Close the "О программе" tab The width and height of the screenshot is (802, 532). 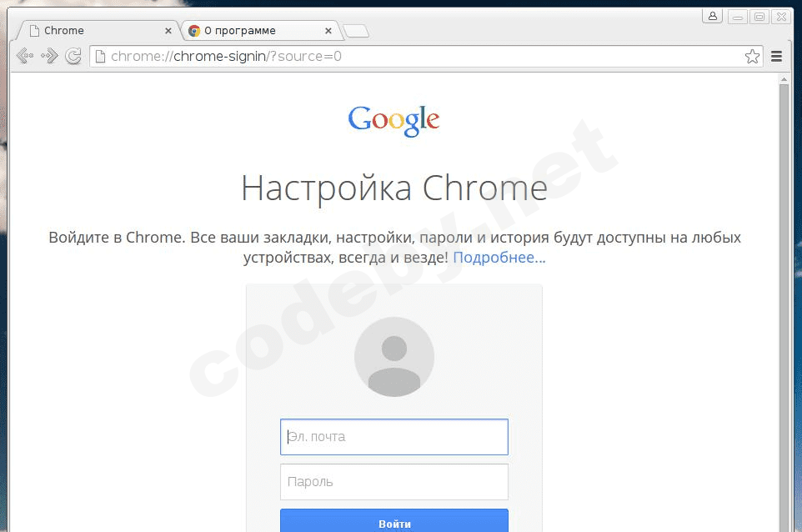pyautogui.click(x=328, y=31)
